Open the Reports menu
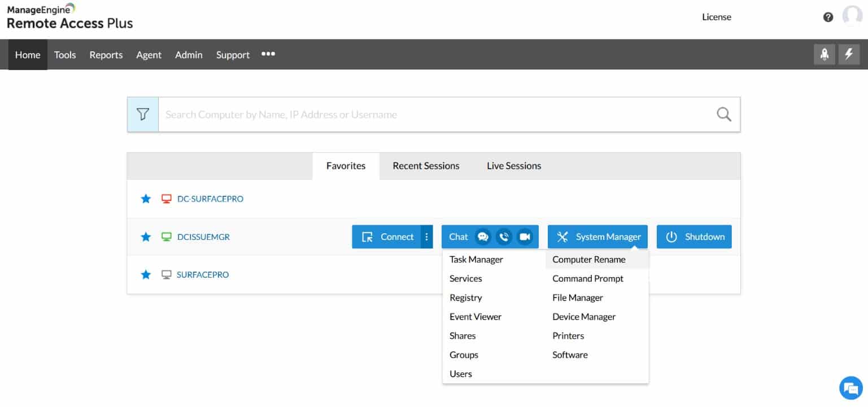This screenshot has height=407, width=868. pyautogui.click(x=106, y=55)
